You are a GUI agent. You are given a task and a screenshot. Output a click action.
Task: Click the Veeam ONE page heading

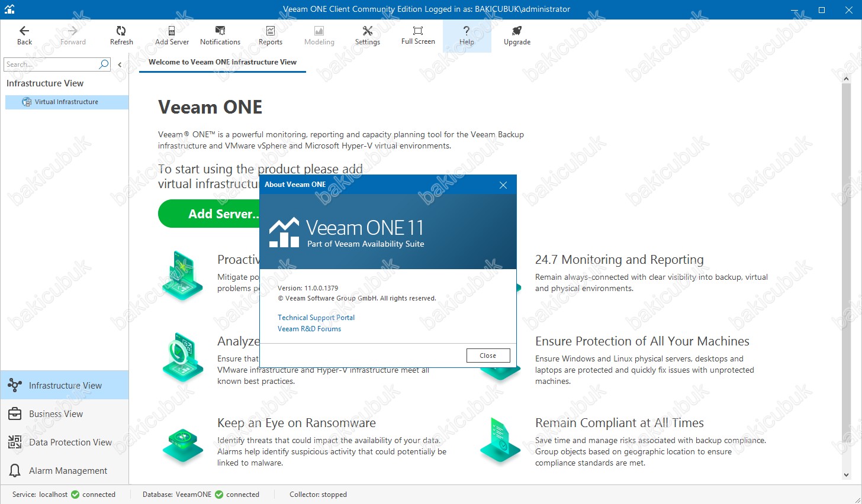click(210, 107)
